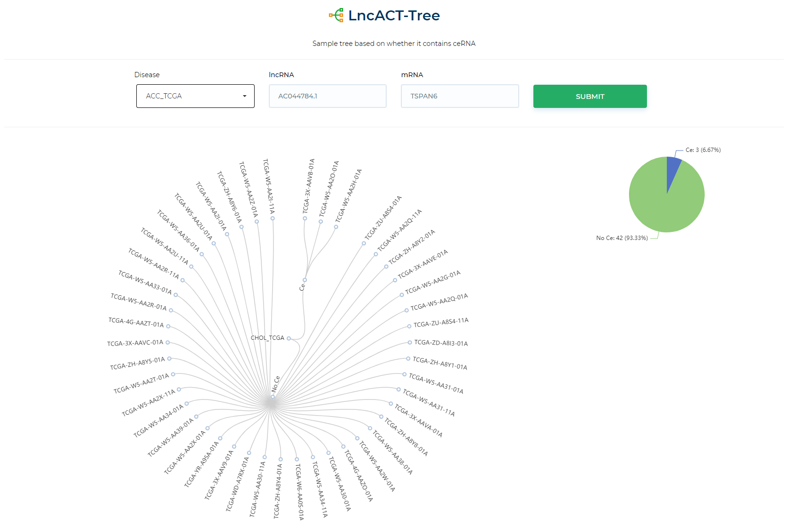Click the TCGA-W5-AA2I-11A sample node
The image size is (788, 532).
coord(273,218)
